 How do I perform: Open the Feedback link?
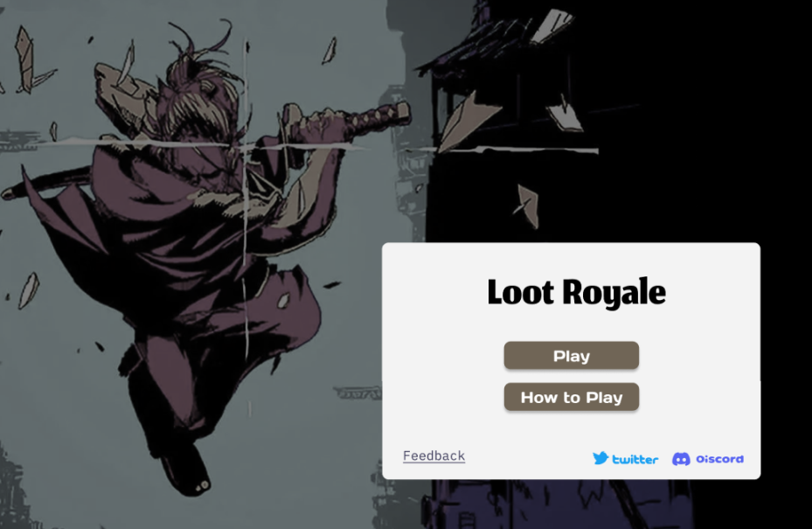[x=434, y=456]
